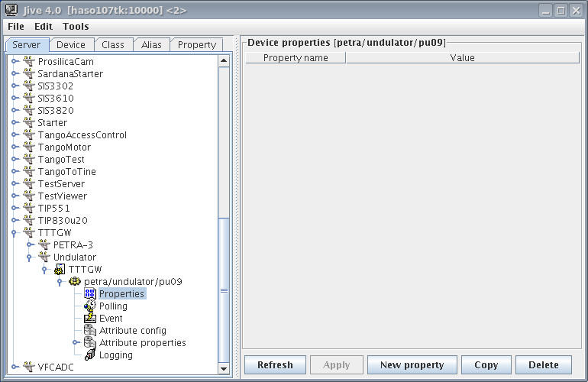Image resolution: width=588 pixels, height=382 pixels.
Task: Expand the Starter tree node
Action: pyautogui.click(x=15, y=122)
